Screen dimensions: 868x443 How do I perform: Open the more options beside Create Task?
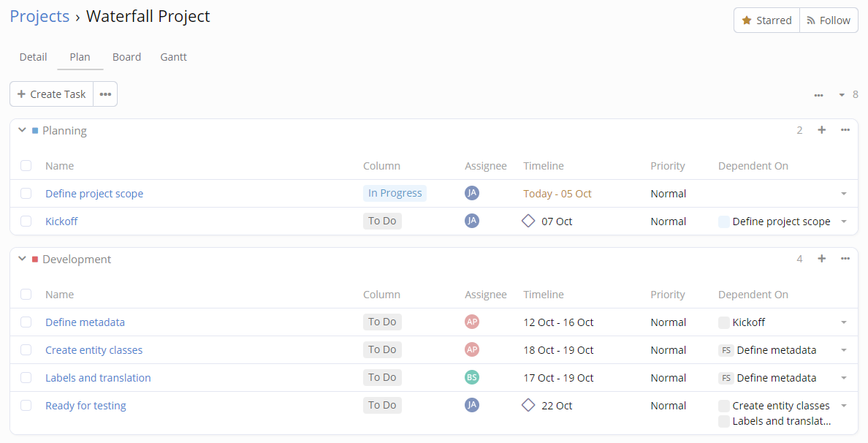[105, 94]
